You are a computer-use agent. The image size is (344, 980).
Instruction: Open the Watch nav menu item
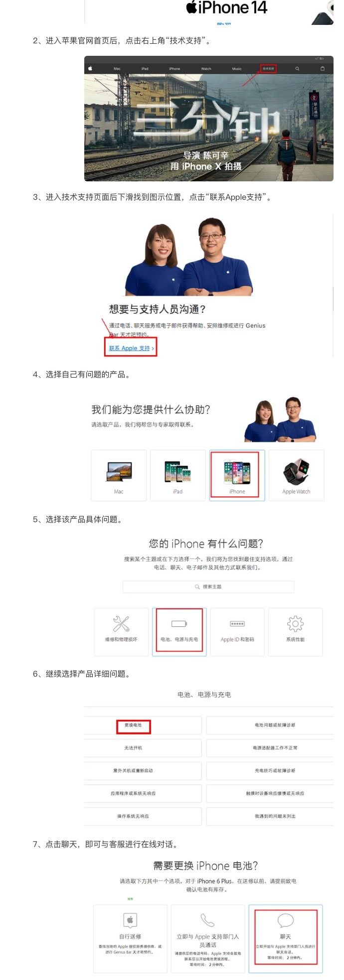206,69
